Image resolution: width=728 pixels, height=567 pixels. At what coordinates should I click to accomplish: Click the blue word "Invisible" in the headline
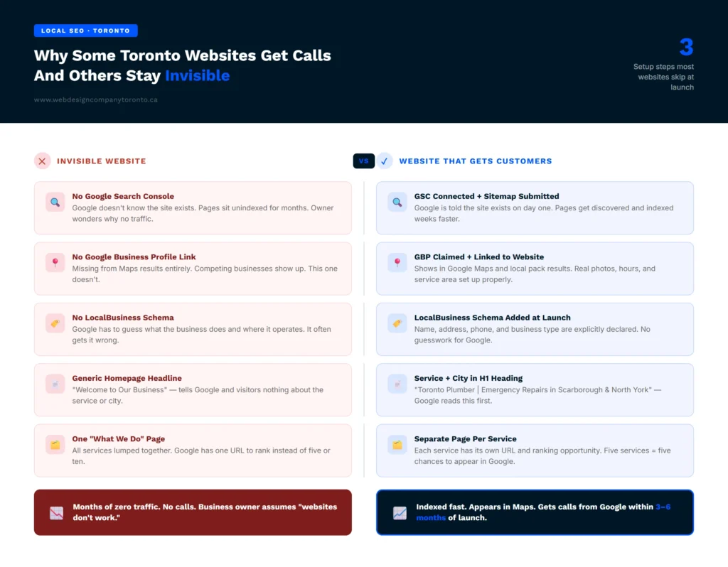click(x=198, y=75)
